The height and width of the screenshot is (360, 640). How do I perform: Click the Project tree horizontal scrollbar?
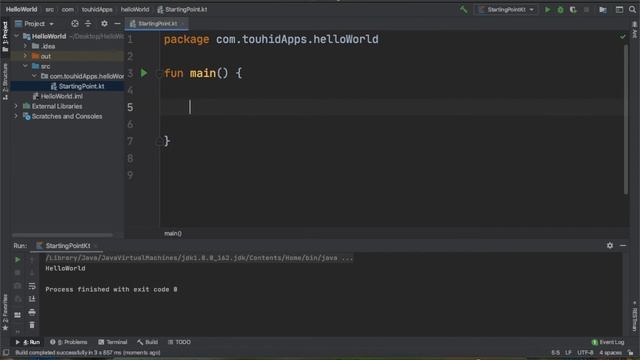coord(62,235)
